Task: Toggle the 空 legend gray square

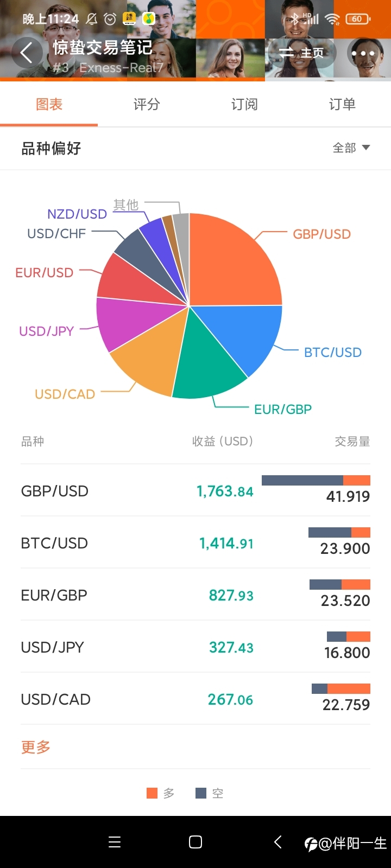Action: point(201,793)
